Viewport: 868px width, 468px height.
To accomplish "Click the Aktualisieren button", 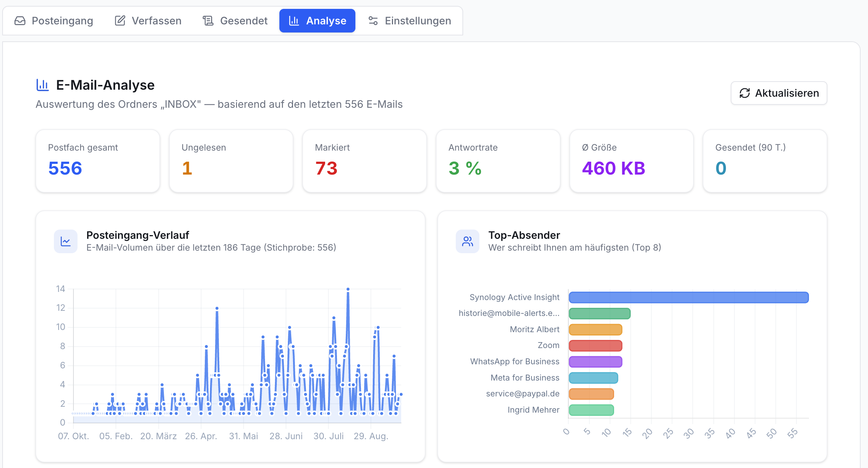I will [779, 93].
